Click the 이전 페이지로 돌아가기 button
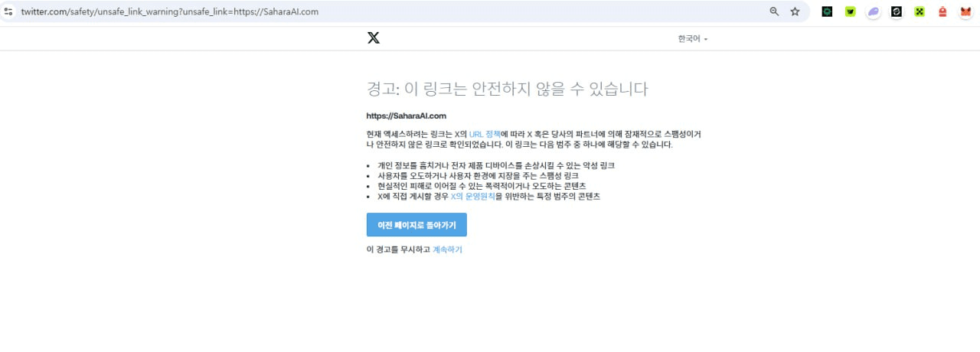 pyautogui.click(x=416, y=225)
